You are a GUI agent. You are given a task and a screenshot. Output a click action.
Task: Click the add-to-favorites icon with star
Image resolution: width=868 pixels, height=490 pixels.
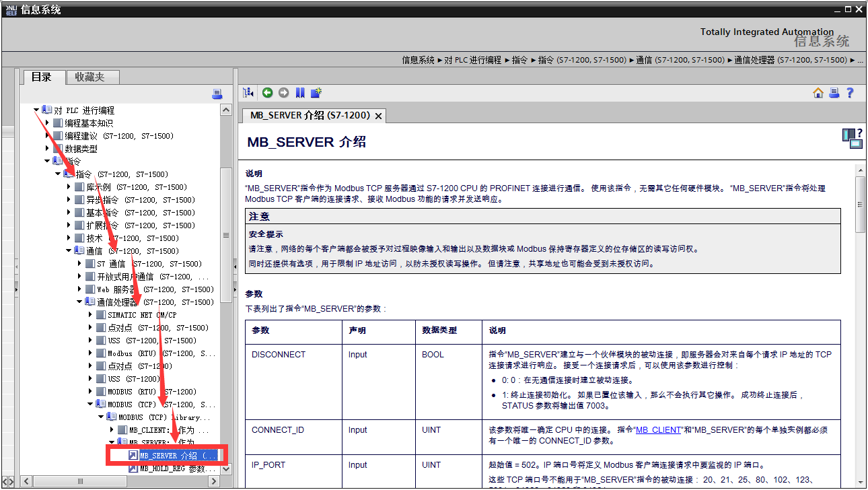[316, 93]
